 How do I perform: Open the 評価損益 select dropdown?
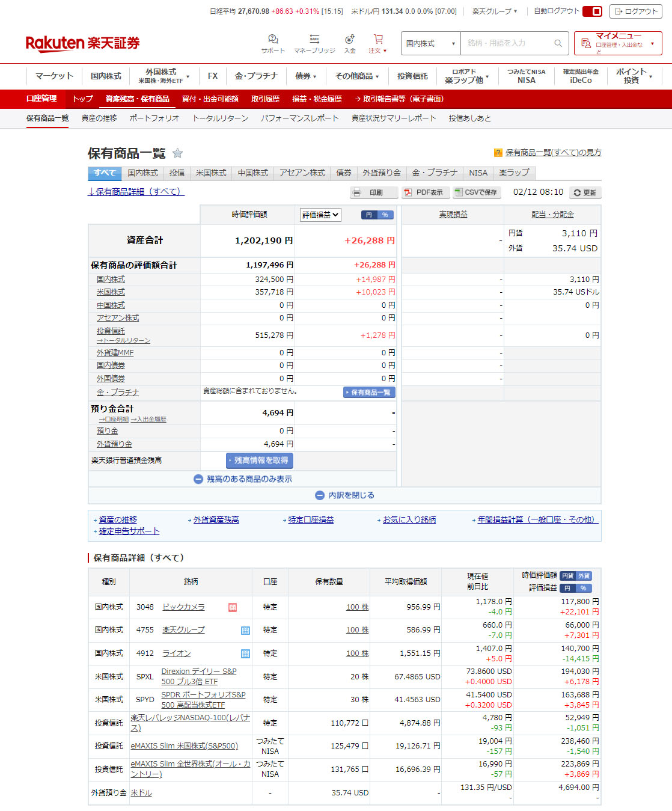pyautogui.click(x=320, y=215)
